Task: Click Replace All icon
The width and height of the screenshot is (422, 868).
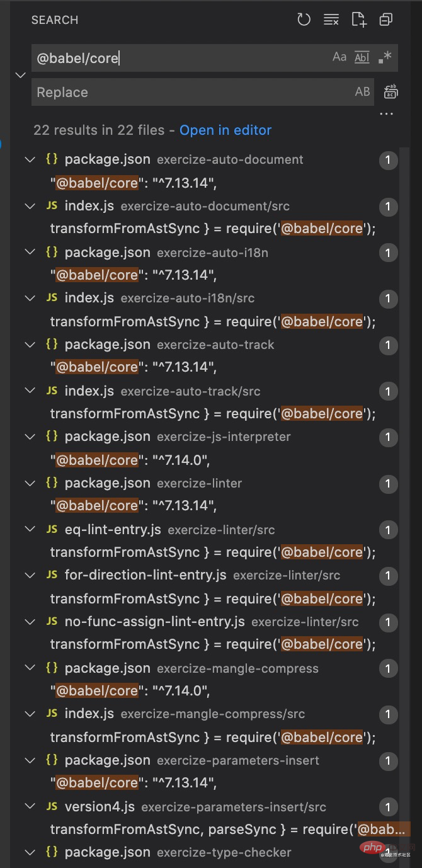Action: [391, 92]
